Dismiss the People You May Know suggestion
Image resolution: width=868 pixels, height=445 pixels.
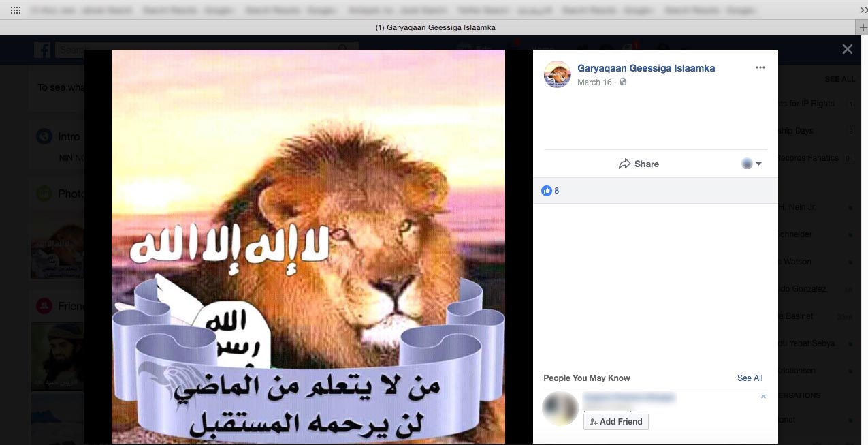(x=763, y=397)
